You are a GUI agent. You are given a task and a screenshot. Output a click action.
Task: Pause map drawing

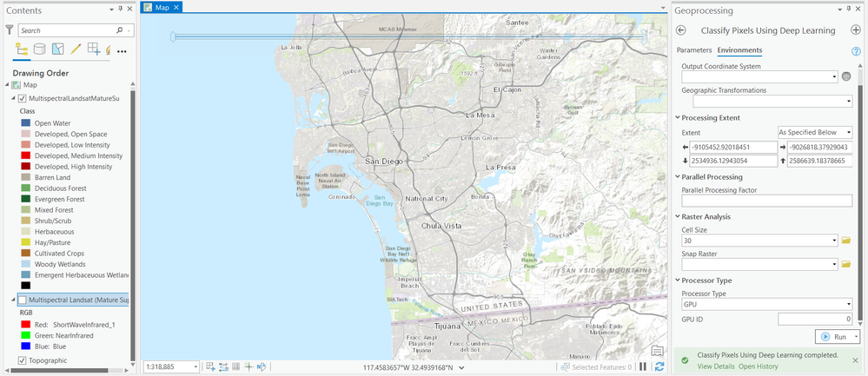643,366
